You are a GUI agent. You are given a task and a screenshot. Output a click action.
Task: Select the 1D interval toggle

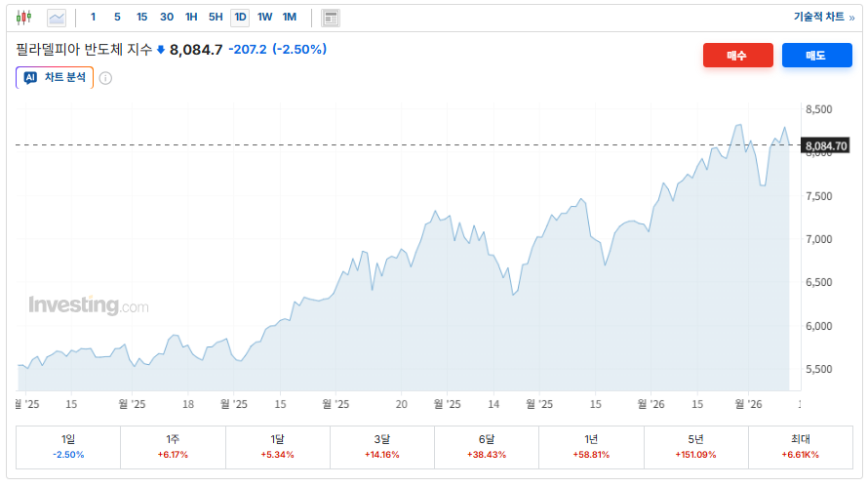click(240, 17)
